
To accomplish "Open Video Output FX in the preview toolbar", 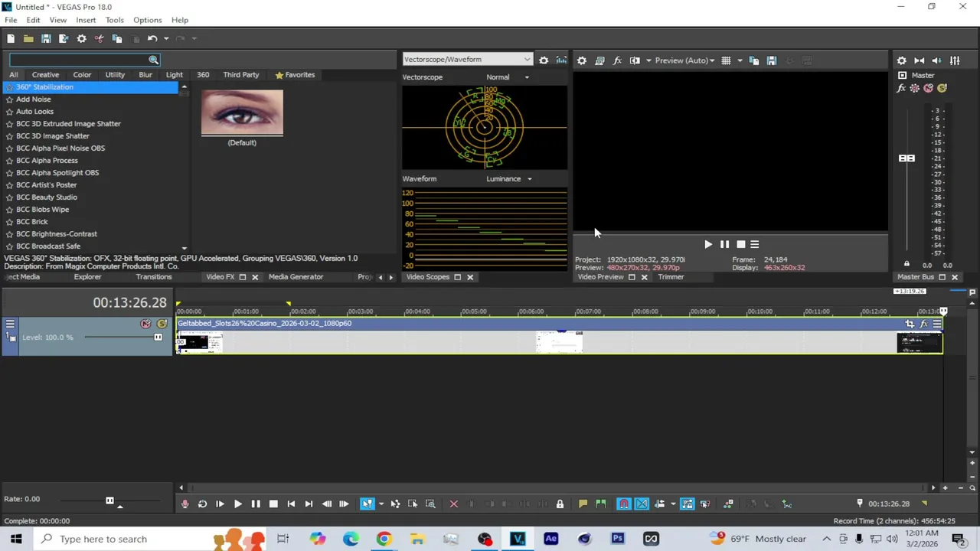I will (617, 60).
